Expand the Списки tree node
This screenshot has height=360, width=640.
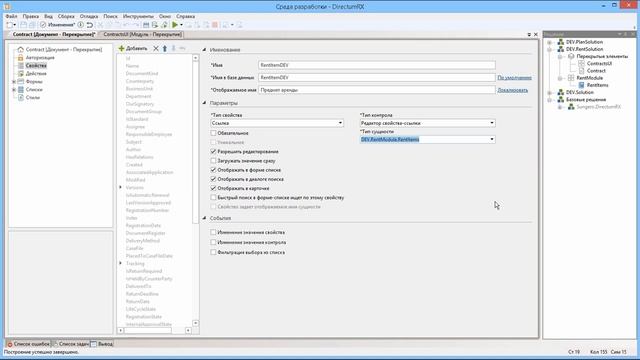tap(14, 89)
